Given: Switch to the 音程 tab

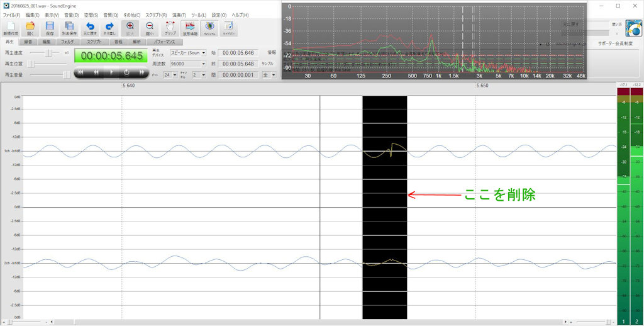Looking at the screenshot, I should (x=118, y=42).
